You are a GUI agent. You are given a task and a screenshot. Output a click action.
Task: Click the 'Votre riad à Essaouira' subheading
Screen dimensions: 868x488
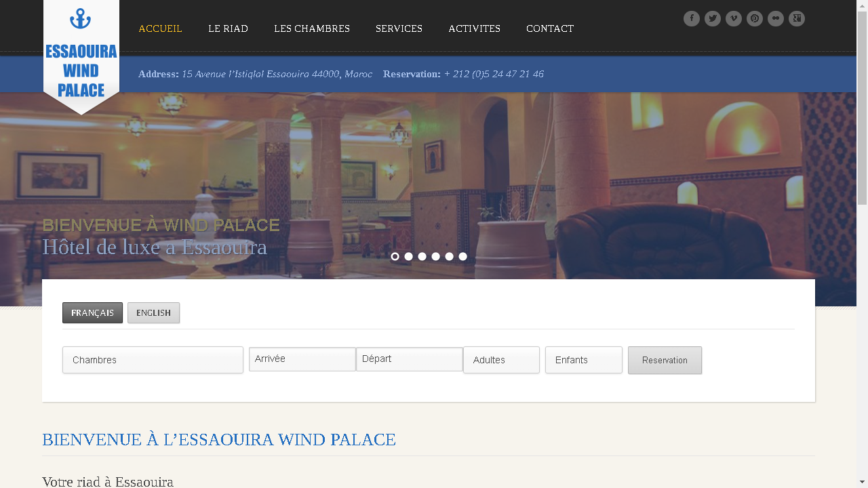pos(108,482)
